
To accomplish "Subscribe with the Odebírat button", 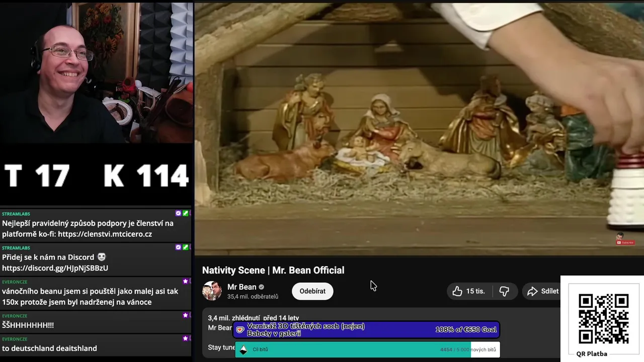I will point(312,291).
